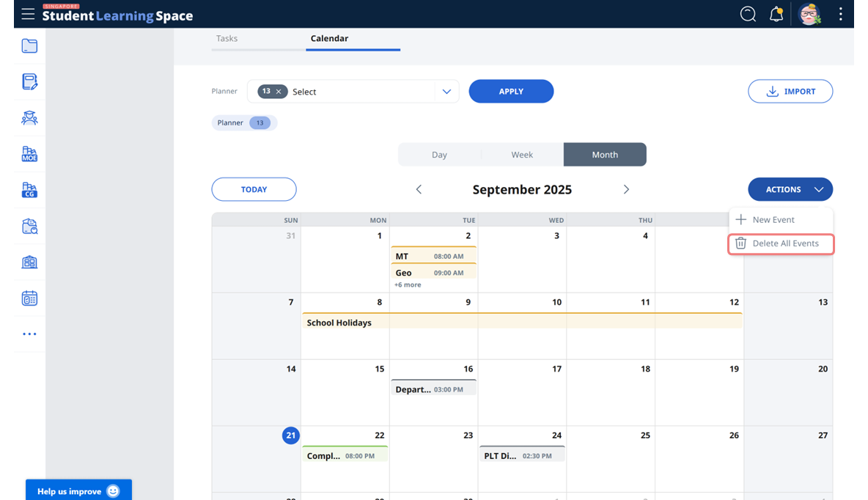Switch to Month view
Screen dimensions: 868x500
pos(605,154)
